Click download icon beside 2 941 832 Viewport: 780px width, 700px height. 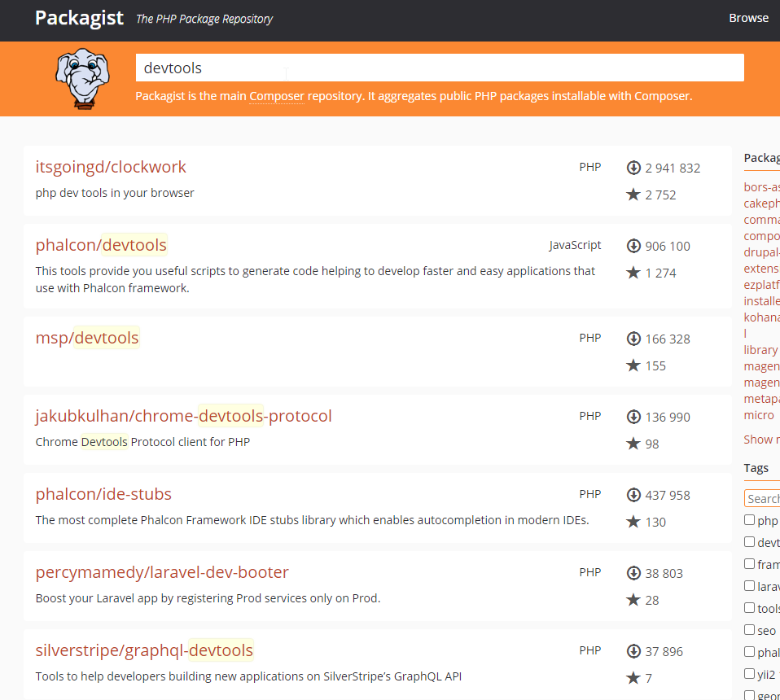pyautogui.click(x=633, y=168)
